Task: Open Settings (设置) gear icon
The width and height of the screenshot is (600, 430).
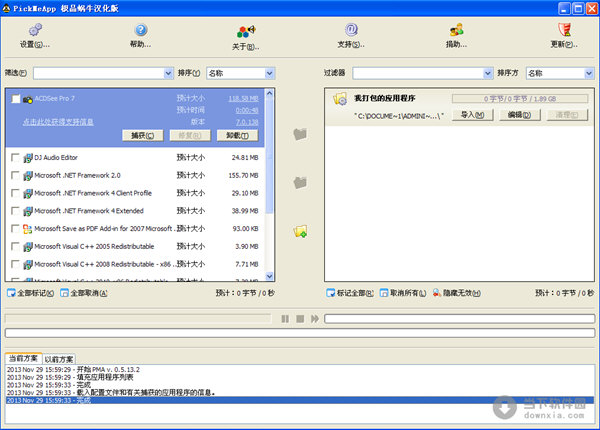Action: click(x=36, y=30)
